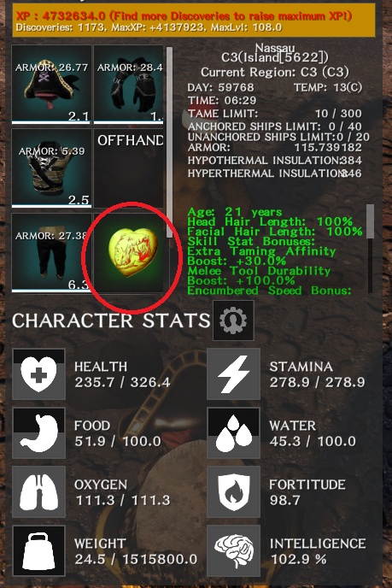This screenshot has height=588, width=392.
Task: Click the pirate hat armor slot
Action: coord(52,85)
